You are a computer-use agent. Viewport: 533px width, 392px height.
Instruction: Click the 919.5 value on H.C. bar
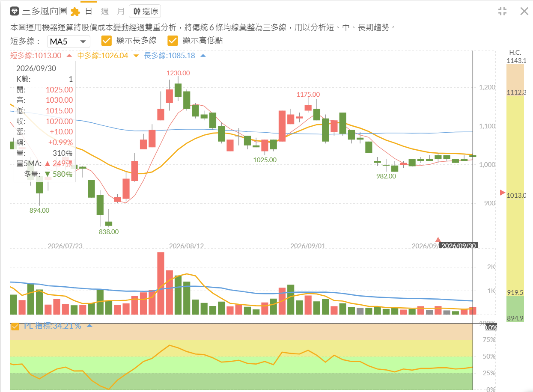515,292
